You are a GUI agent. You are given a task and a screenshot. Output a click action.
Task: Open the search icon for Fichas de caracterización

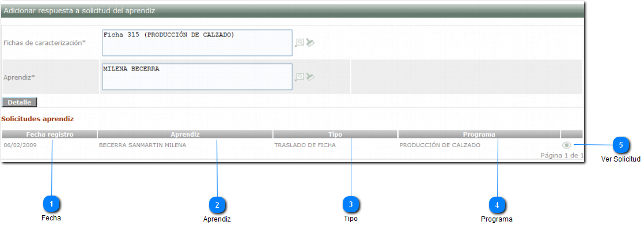[300, 42]
